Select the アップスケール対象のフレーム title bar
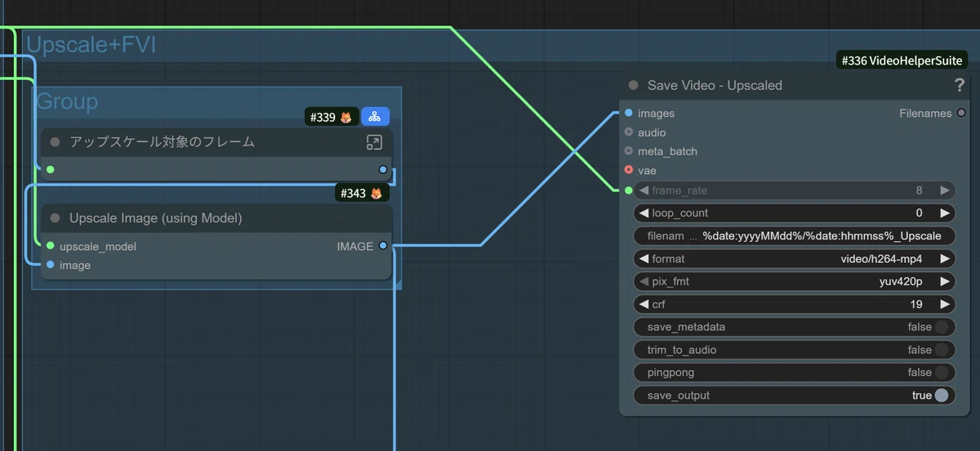Image resolution: width=980 pixels, height=451 pixels. [x=216, y=142]
